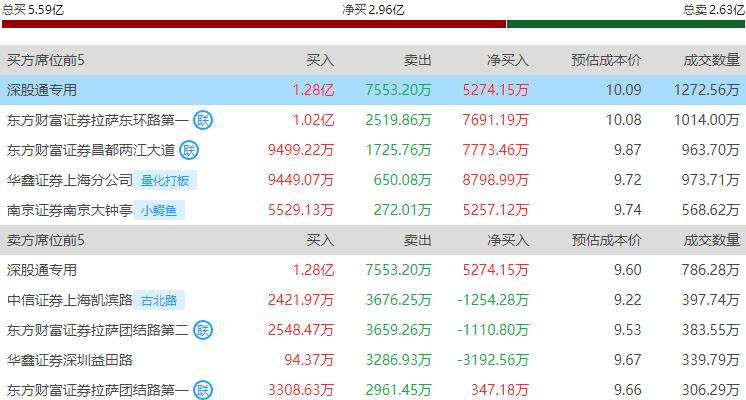
Task: Click buy amount 9449.07万
Action: 301,180
